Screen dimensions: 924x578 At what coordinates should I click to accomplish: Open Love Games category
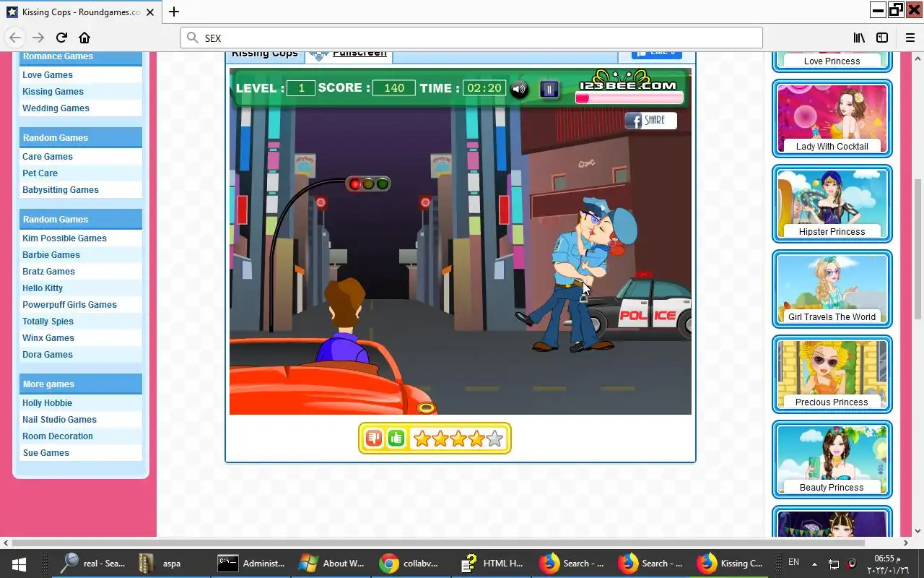(x=48, y=75)
